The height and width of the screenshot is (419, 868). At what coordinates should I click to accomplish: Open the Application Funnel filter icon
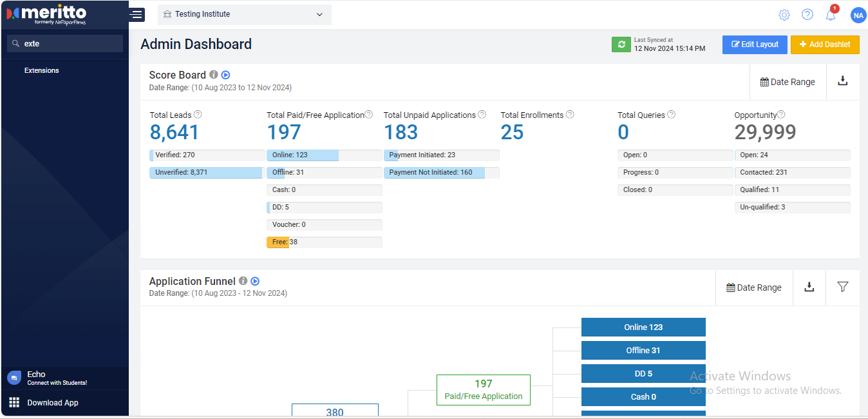tap(842, 287)
